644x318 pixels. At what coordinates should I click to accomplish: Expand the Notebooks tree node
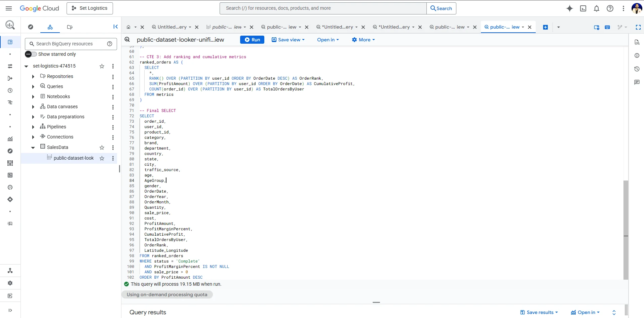(33, 97)
